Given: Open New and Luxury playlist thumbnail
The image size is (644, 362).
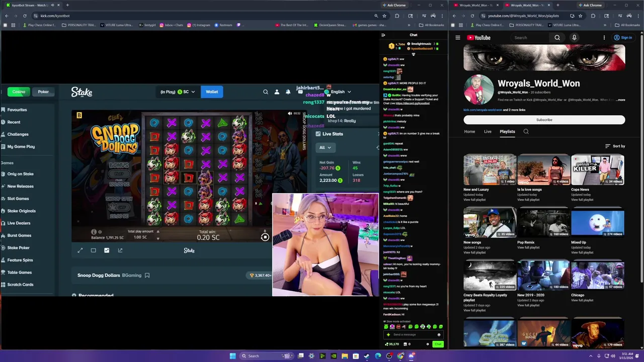Looking at the screenshot, I should [x=490, y=170].
